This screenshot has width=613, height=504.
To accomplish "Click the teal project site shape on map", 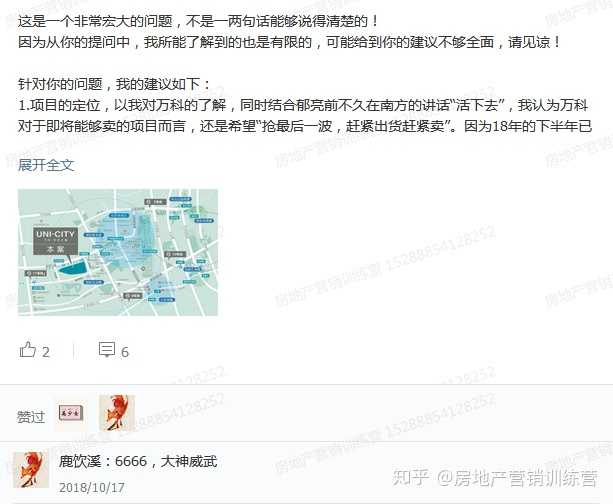I will 73,270.
